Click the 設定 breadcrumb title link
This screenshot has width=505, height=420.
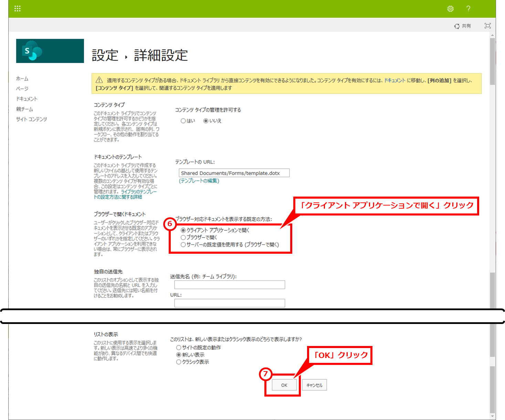[105, 55]
